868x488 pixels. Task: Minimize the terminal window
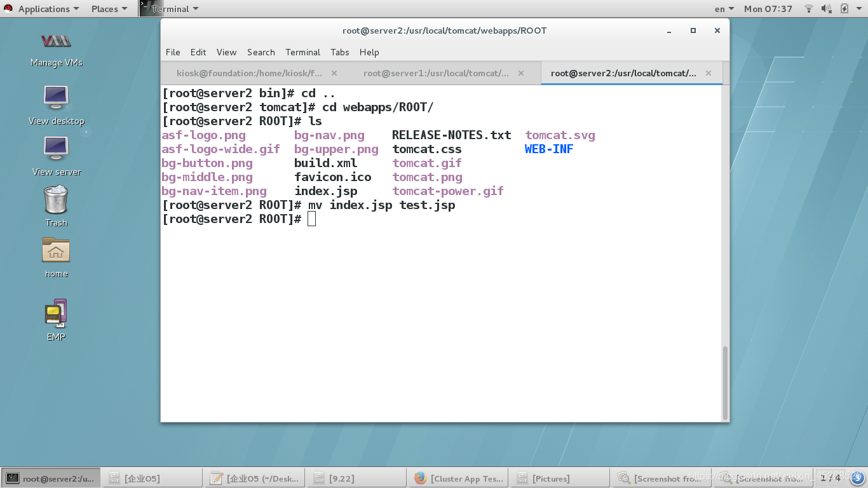point(669,30)
